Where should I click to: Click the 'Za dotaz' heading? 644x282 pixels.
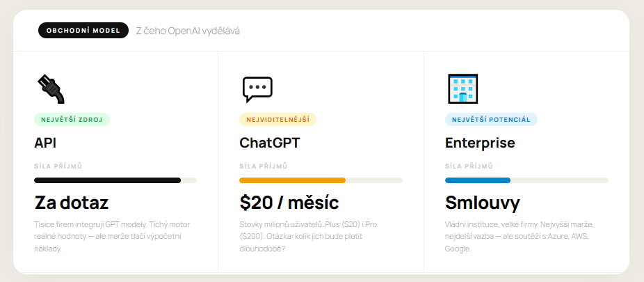[x=72, y=203]
